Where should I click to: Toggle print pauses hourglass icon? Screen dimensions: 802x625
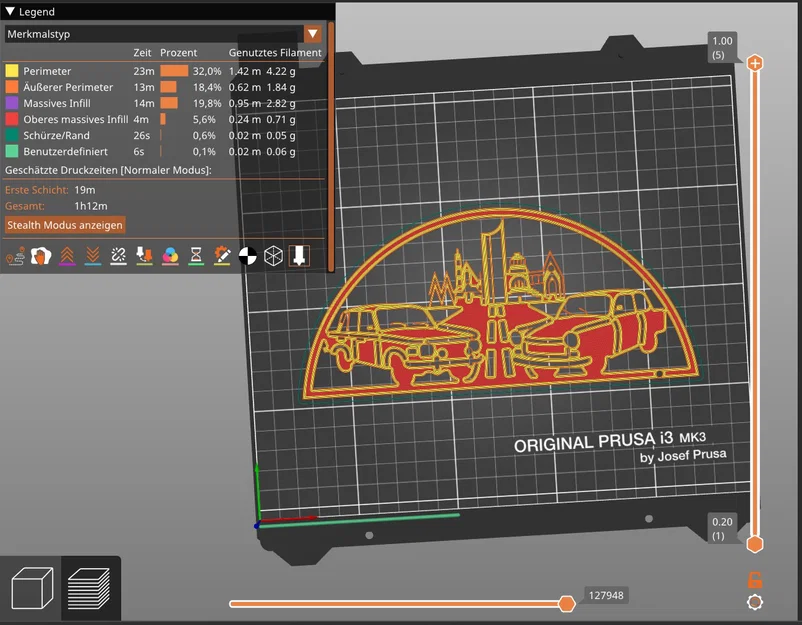point(196,257)
